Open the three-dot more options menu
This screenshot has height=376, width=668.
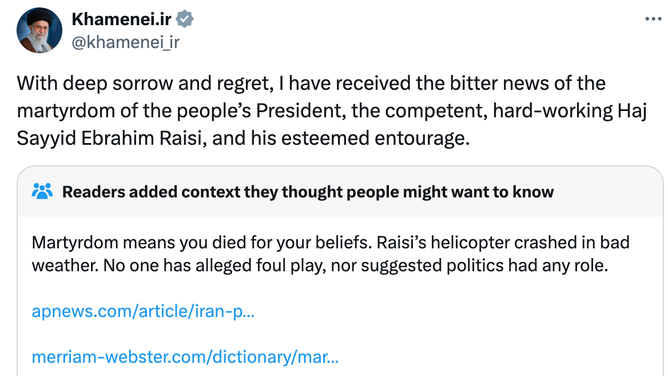point(653,19)
